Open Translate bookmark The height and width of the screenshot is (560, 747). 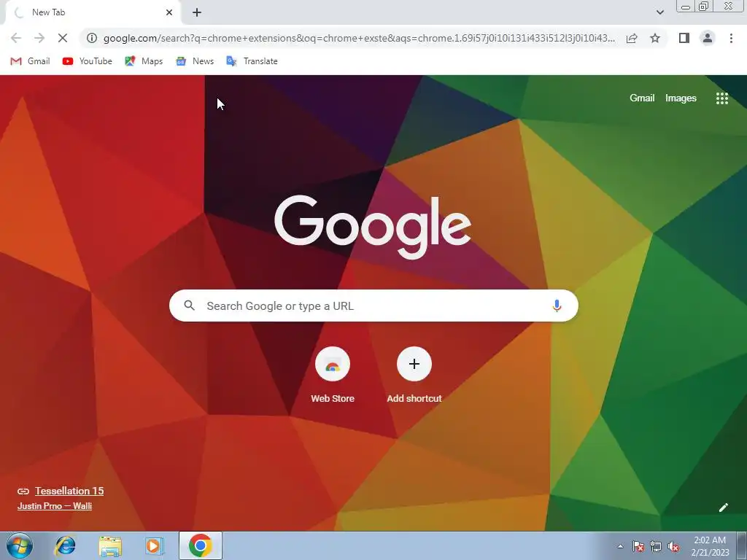(x=252, y=61)
